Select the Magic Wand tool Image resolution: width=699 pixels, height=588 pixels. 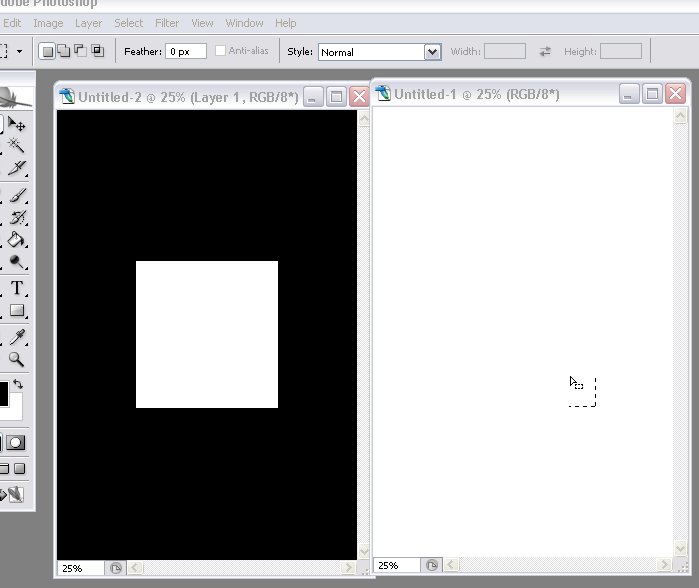click(x=17, y=146)
